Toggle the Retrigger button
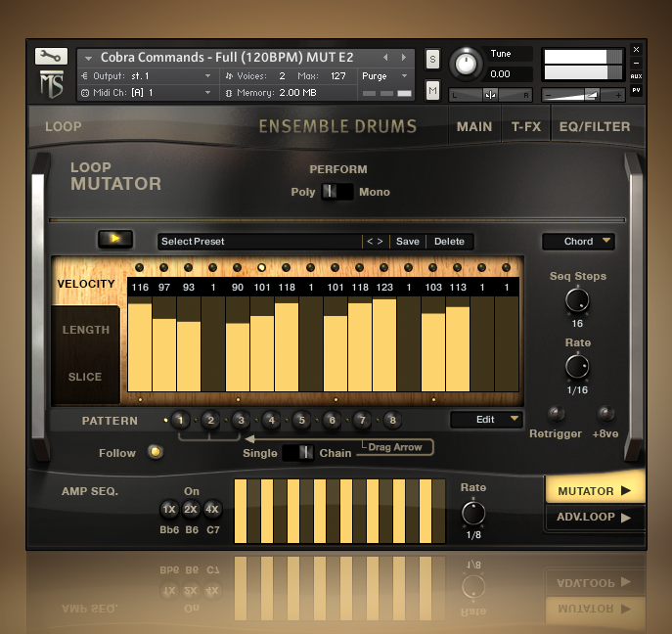The image size is (672, 634). pyautogui.click(x=557, y=414)
